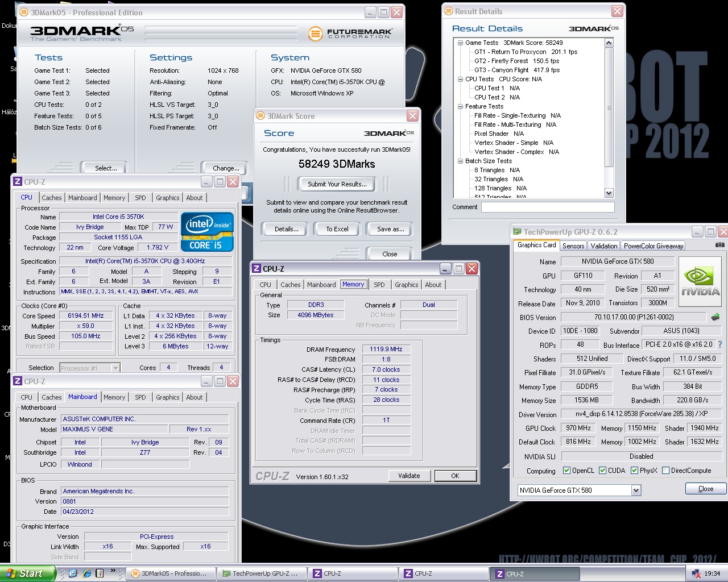Click the MAXIMUS V GENE model field
The width and height of the screenshot is (728, 582).
coord(114,429)
